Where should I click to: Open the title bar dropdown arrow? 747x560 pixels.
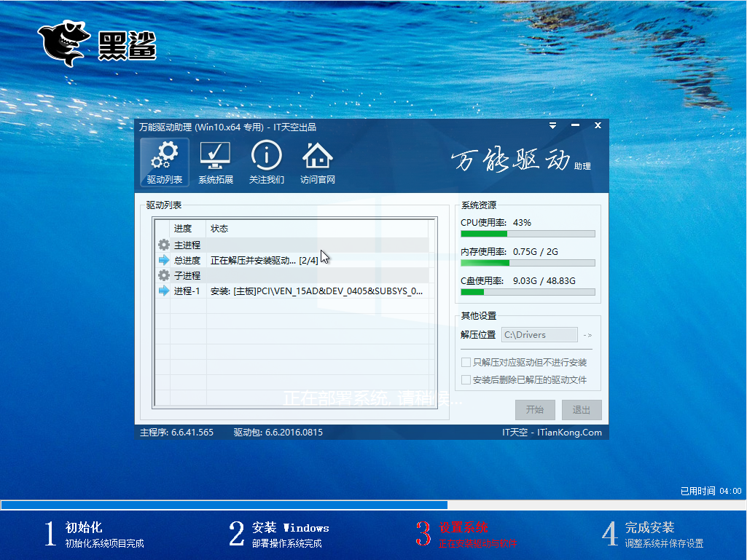[552, 125]
